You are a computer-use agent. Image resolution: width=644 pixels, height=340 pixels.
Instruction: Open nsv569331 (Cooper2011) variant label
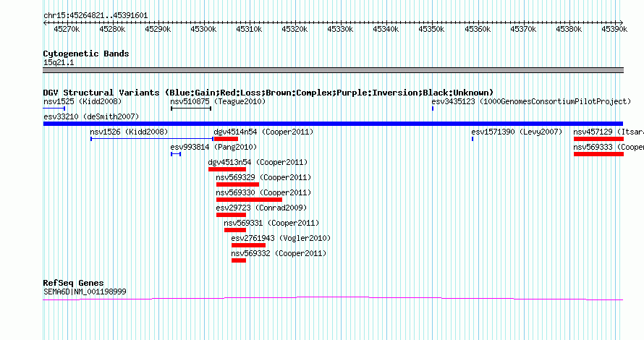coord(271,223)
